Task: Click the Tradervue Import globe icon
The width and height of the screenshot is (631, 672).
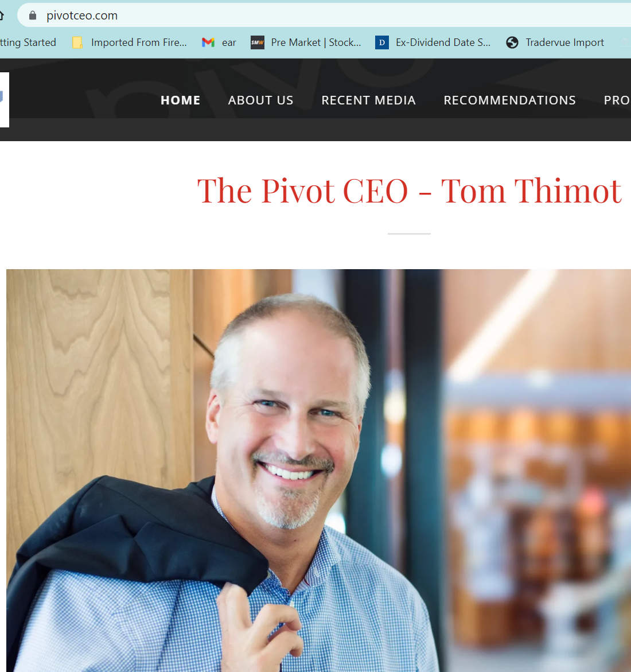Action: (x=512, y=42)
